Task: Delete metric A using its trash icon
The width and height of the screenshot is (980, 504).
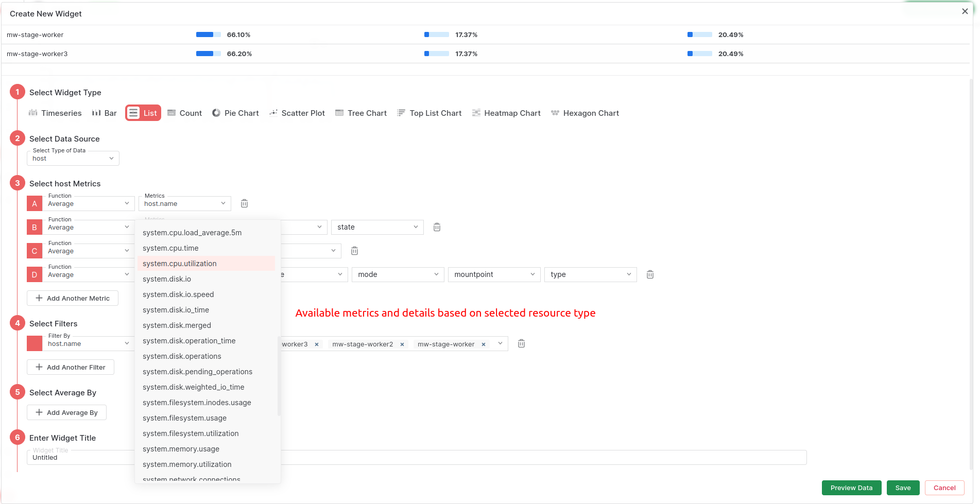Action: tap(244, 203)
